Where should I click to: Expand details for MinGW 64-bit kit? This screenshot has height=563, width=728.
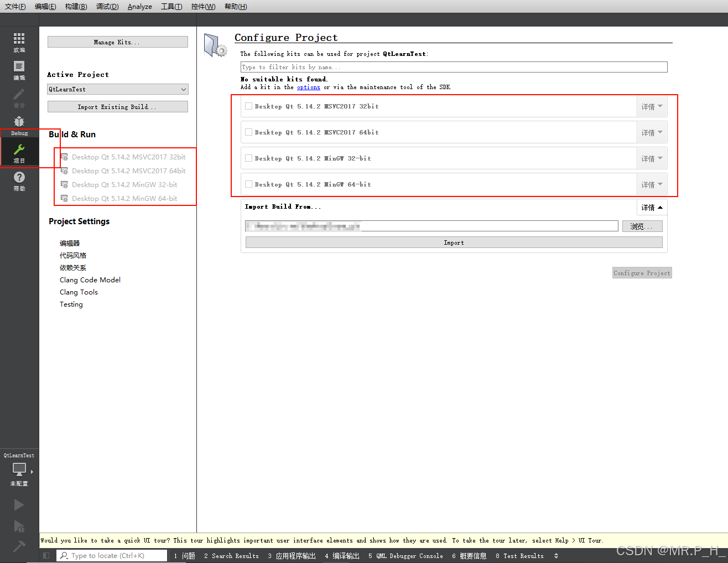point(652,184)
